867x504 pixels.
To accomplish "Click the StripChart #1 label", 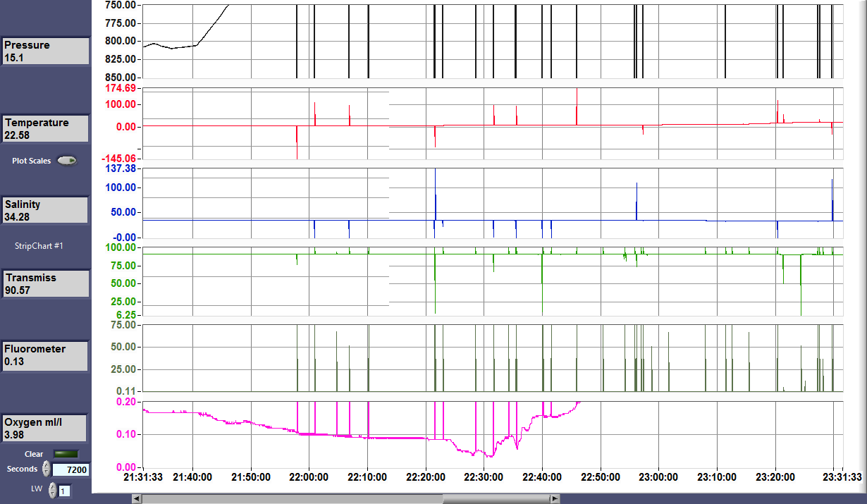I will [39, 246].
